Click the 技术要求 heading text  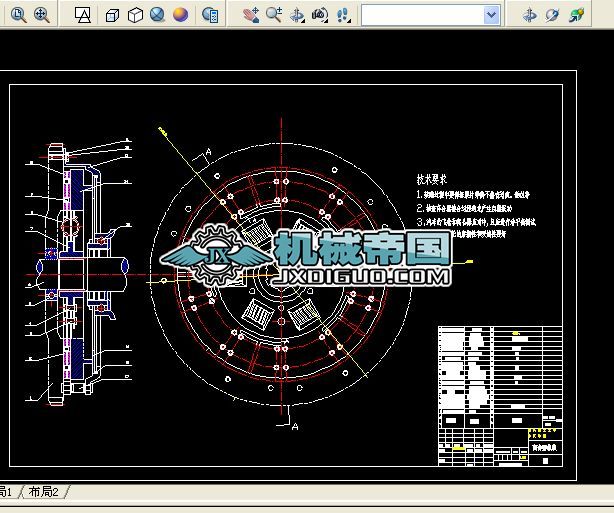(432, 179)
